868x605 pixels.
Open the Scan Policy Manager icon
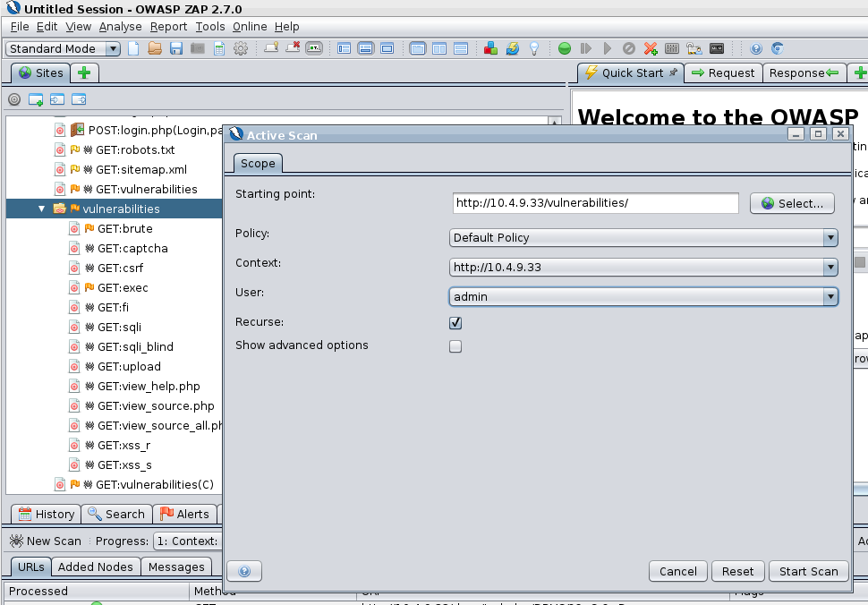[x=672, y=48]
